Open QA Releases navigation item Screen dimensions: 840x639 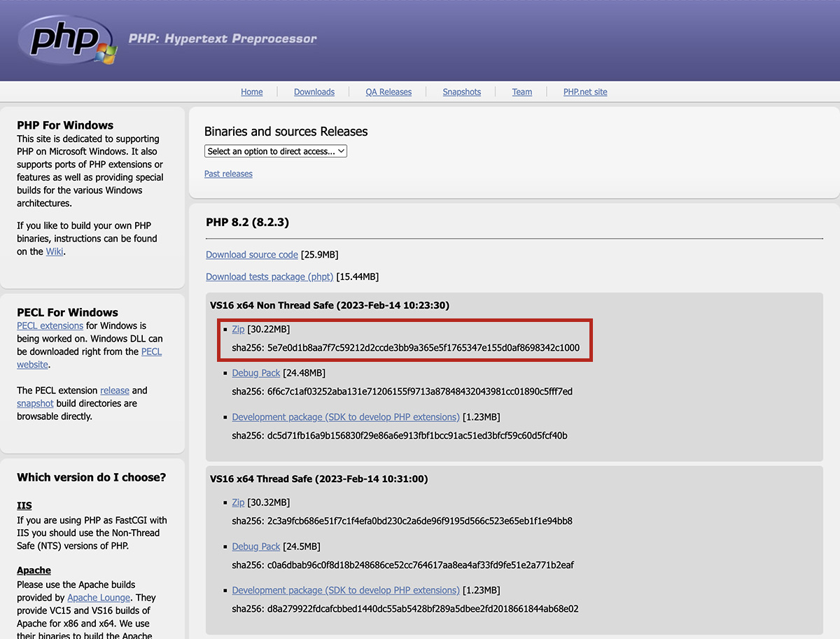388,92
